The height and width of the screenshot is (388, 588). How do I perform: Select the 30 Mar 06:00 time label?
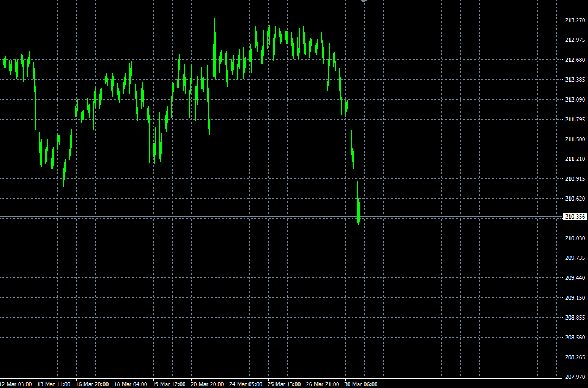click(361, 384)
